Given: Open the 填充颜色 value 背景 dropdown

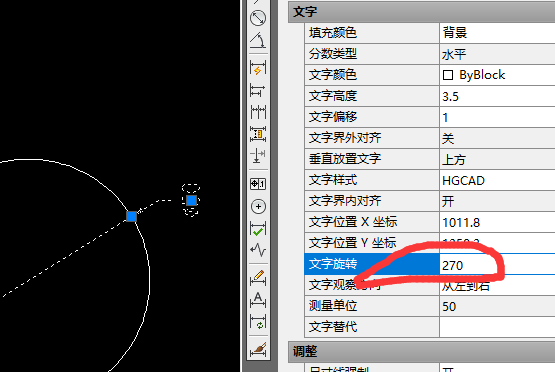Looking at the screenshot, I should [497, 33].
